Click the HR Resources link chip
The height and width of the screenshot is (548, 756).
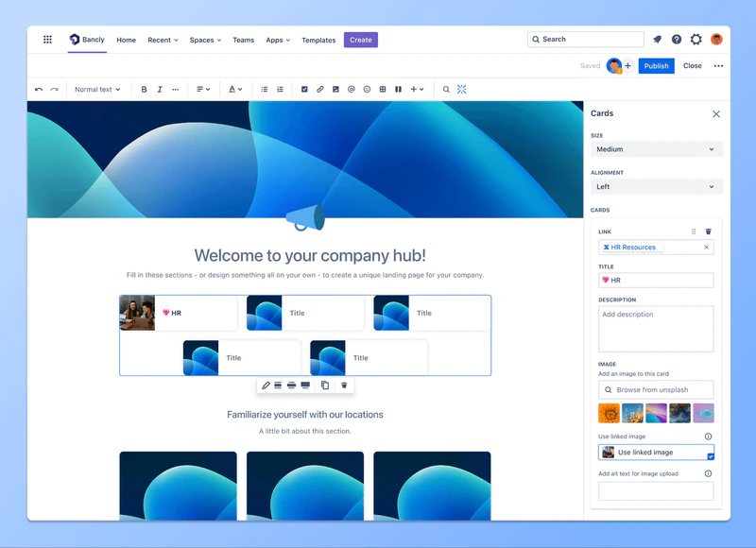pyautogui.click(x=632, y=248)
